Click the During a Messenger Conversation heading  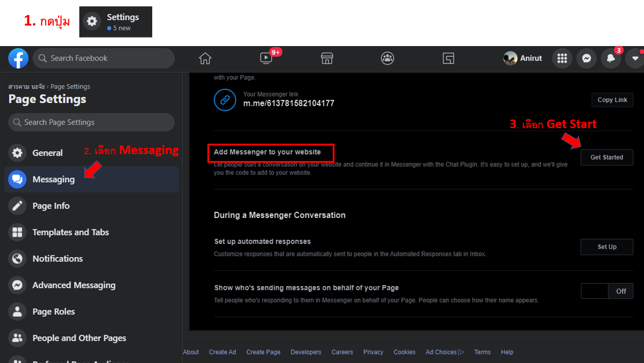click(280, 215)
